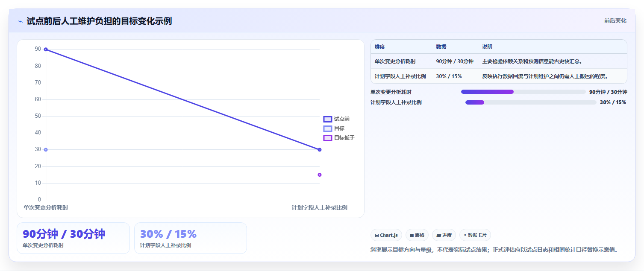
Task: Click the table cell 90分钟 / 30分钟
Action: [x=455, y=61]
